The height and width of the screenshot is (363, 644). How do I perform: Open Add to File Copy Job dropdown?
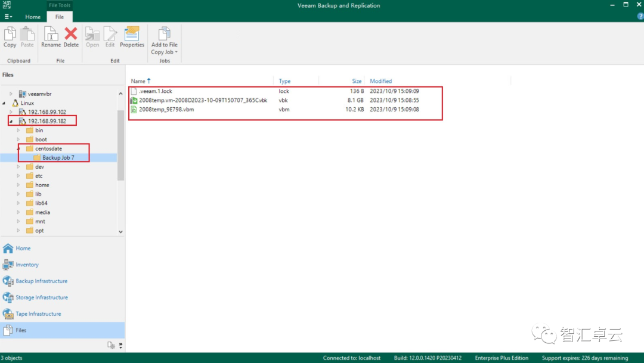coord(165,41)
